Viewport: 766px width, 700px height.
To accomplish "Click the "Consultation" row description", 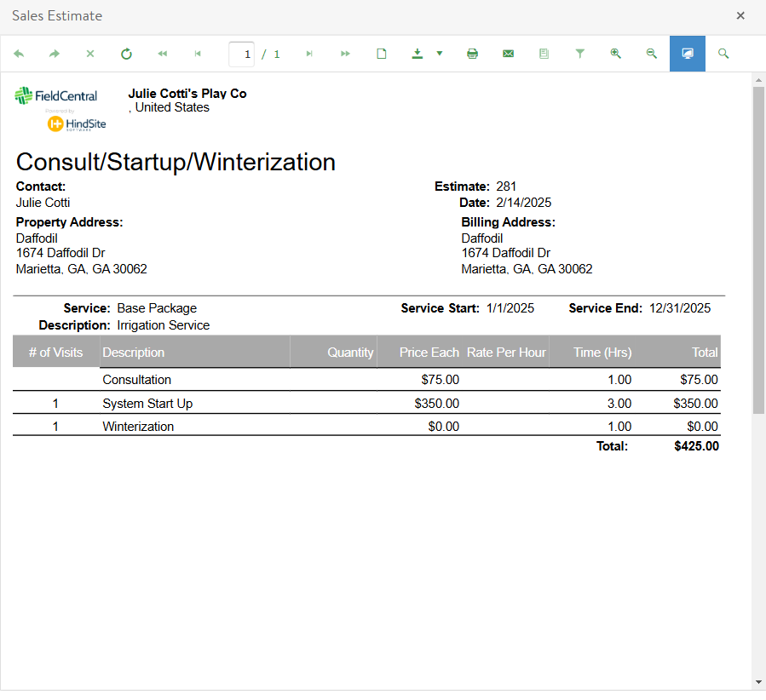I will 137,380.
